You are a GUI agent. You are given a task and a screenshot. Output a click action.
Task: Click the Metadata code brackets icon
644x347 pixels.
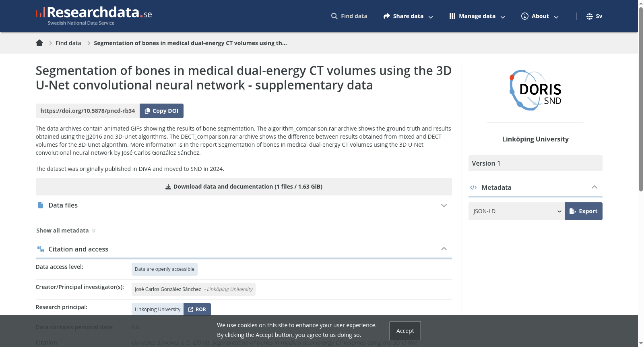coord(473,187)
